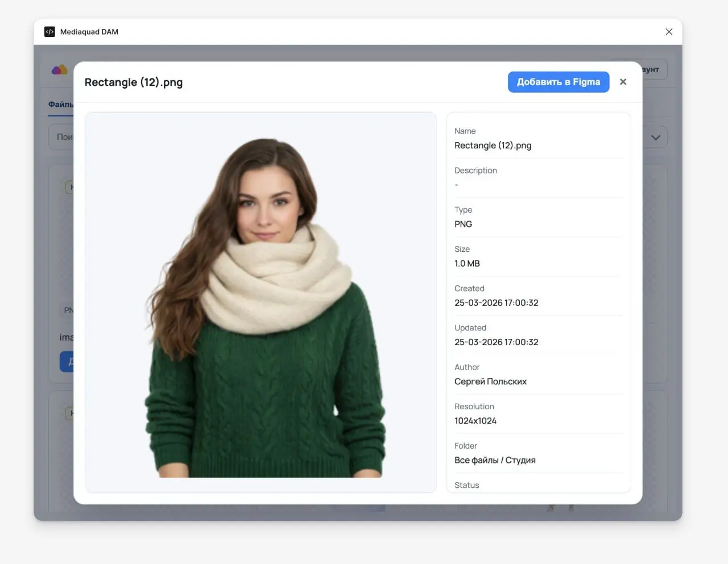The width and height of the screenshot is (728, 564).
Task: Select the Name value Rectangle (12).png
Action: (493, 146)
